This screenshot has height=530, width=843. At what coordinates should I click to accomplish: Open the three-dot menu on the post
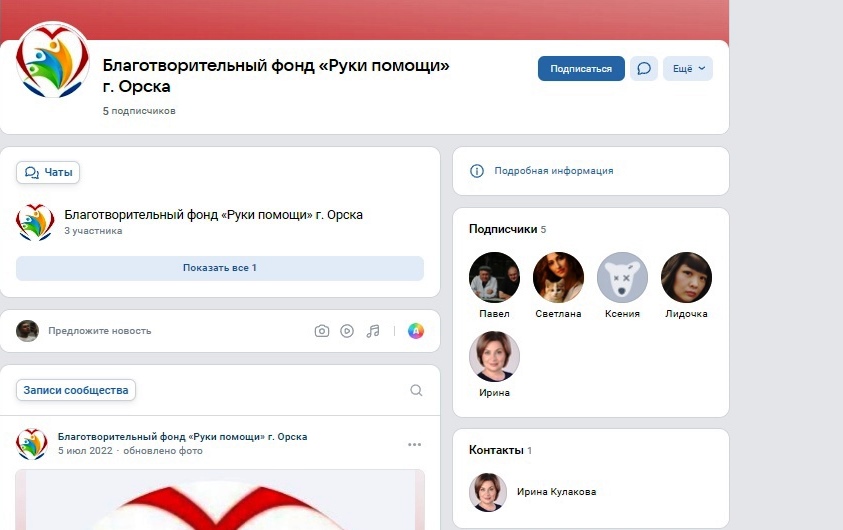pos(415,445)
